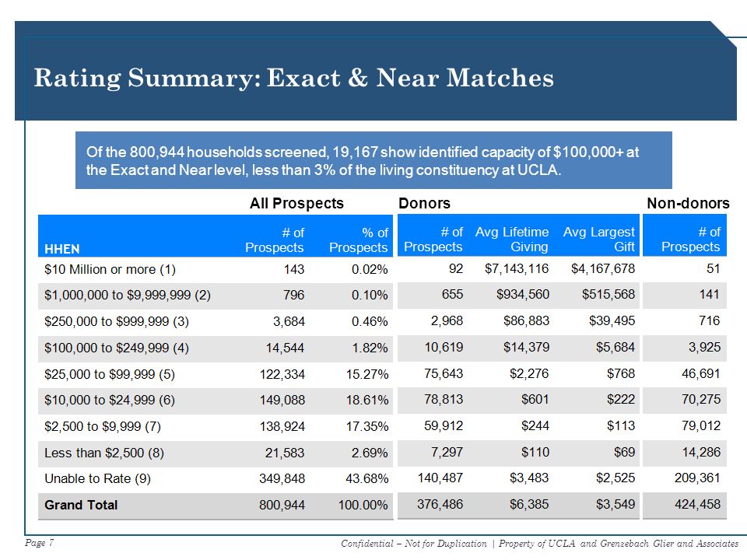Click the Non-donors group heading
The image size is (747, 560).
click(x=688, y=203)
